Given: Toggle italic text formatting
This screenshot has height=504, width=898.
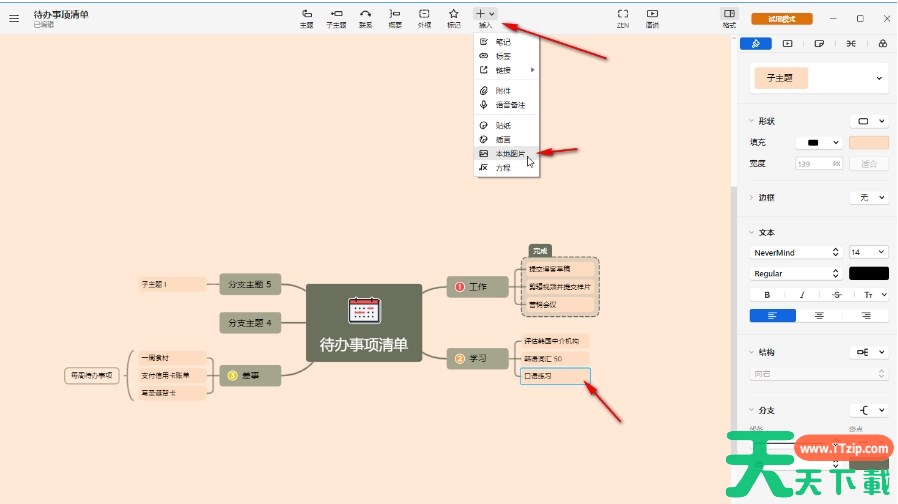Looking at the screenshot, I should pyautogui.click(x=802, y=295).
